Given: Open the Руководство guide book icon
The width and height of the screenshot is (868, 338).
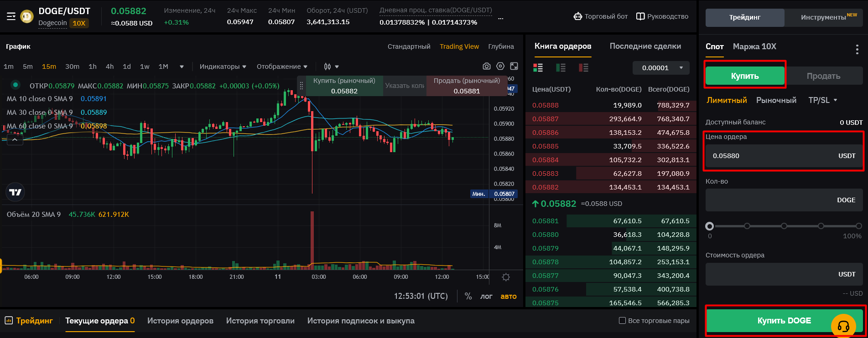Looking at the screenshot, I should [x=640, y=16].
